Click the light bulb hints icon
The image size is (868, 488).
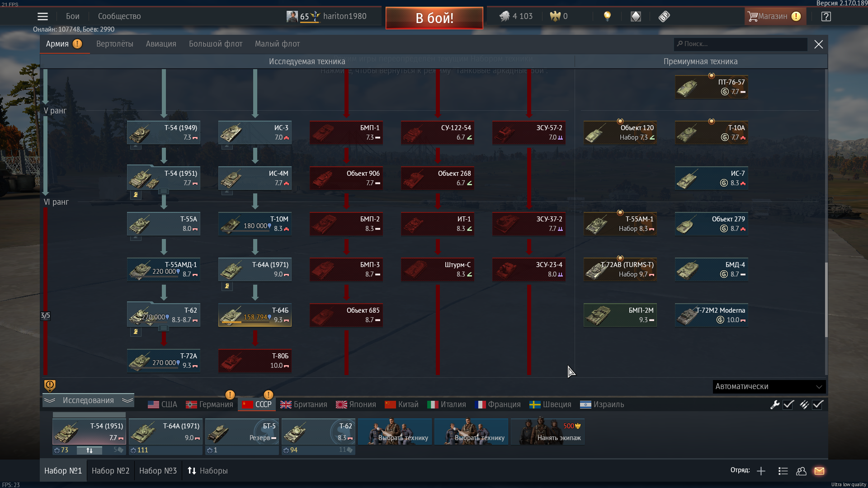[x=607, y=17]
